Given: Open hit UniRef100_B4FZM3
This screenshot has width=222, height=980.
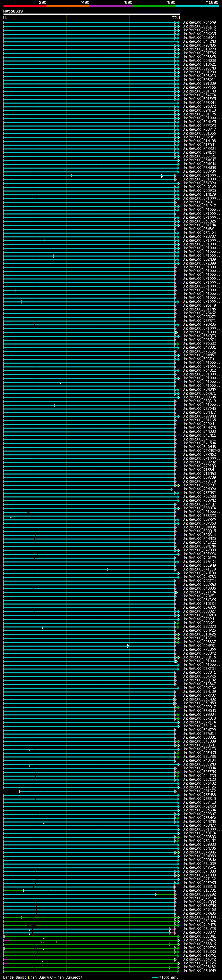Looking at the screenshot, I should pos(199,41).
